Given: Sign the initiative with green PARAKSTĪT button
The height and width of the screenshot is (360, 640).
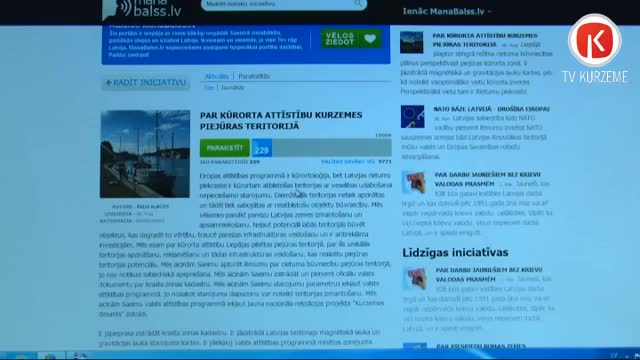Looking at the screenshot, I should click(x=225, y=148).
